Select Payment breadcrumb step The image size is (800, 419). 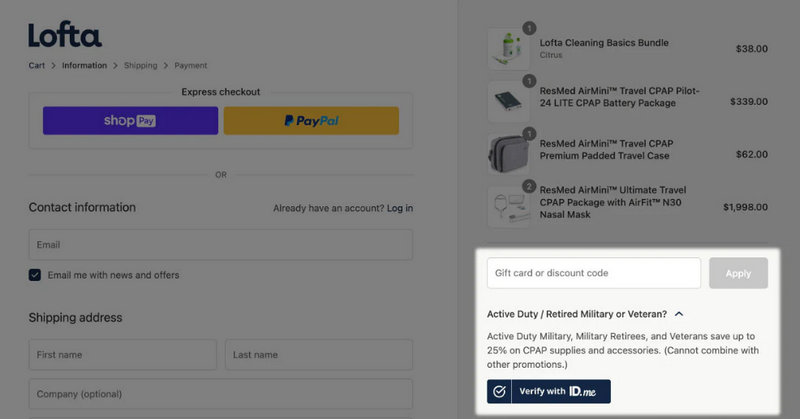(191, 66)
